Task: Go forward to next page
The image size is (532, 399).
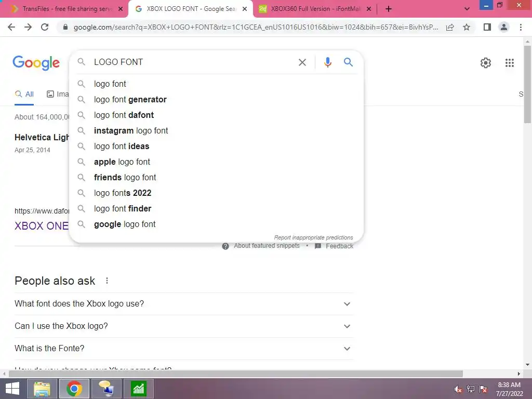Action: [x=28, y=27]
